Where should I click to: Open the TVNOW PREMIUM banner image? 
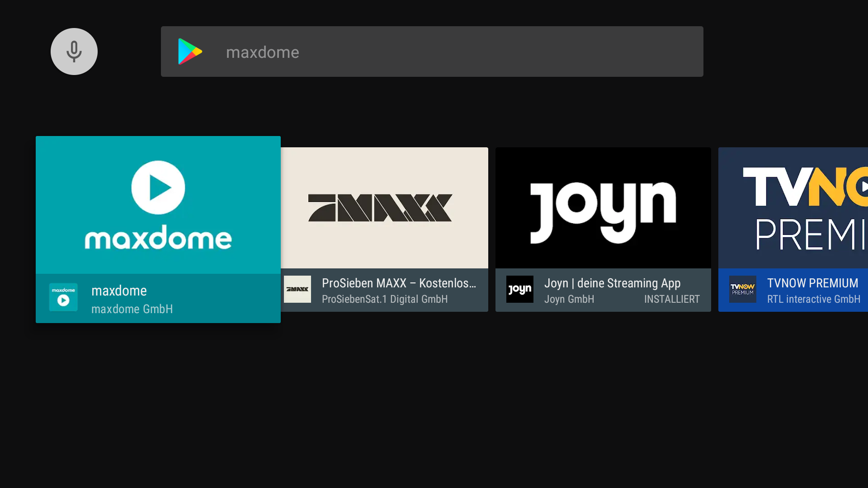(x=793, y=208)
